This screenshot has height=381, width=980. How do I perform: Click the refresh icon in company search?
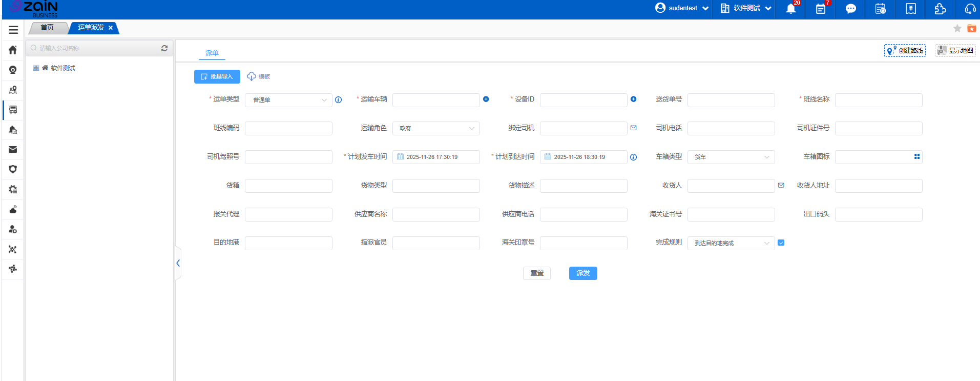(164, 48)
